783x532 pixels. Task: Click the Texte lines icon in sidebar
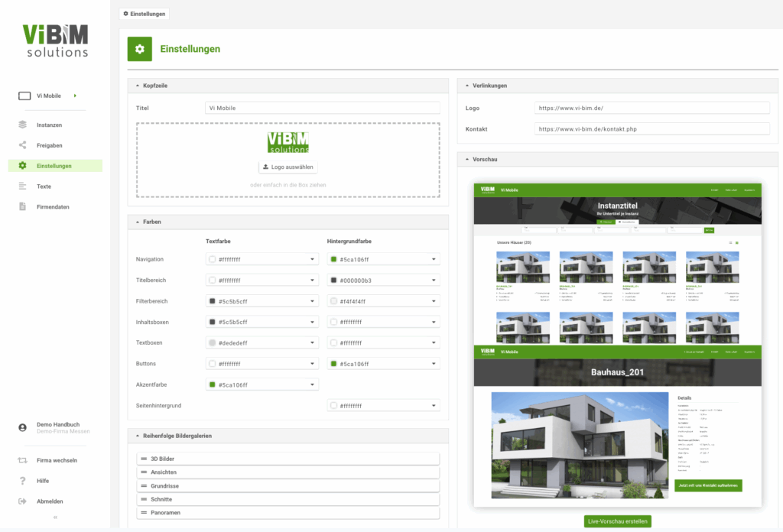pyautogui.click(x=22, y=186)
